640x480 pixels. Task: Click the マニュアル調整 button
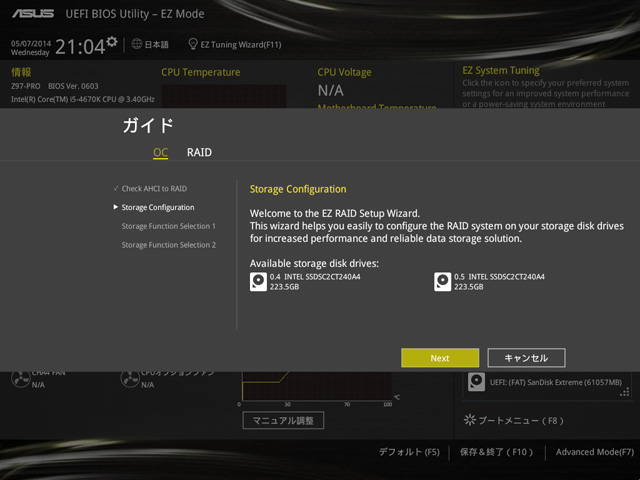[283, 420]
